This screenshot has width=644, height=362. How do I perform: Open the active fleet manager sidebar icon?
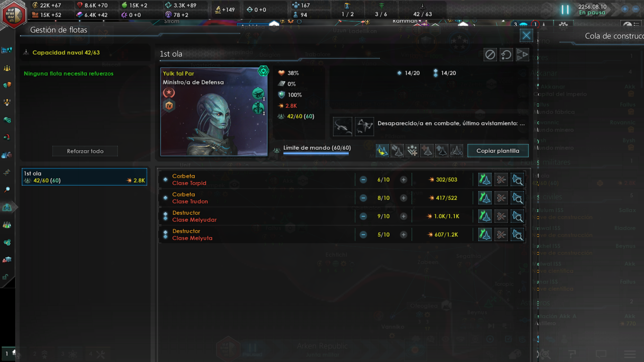[x=7, y=207]
